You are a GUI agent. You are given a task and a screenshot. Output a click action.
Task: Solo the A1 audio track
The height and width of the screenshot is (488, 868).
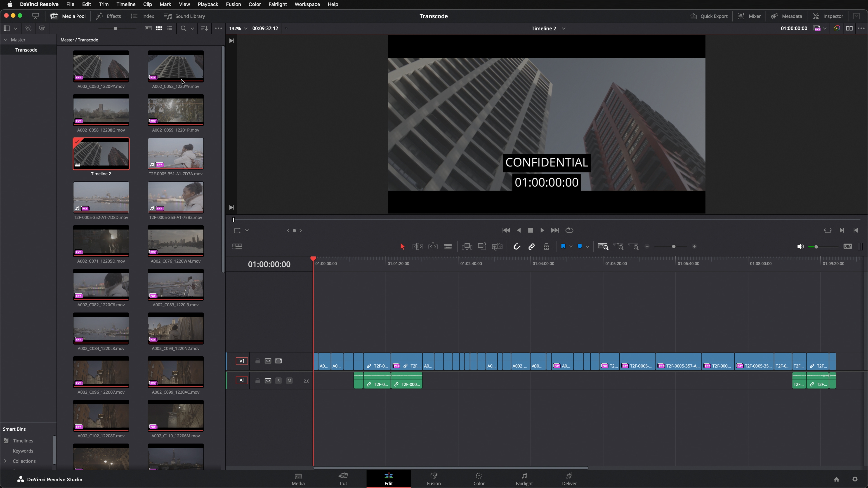click(x=279, y=381)
